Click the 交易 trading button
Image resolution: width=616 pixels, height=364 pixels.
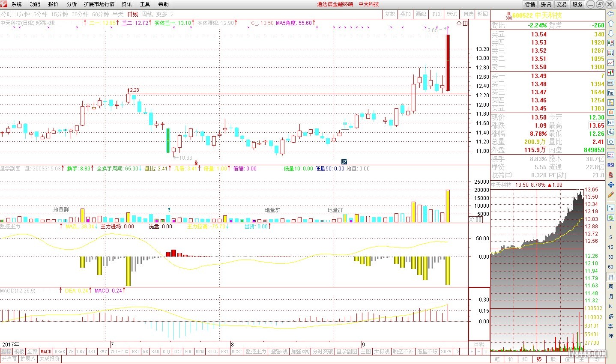[x=562, y=4]
